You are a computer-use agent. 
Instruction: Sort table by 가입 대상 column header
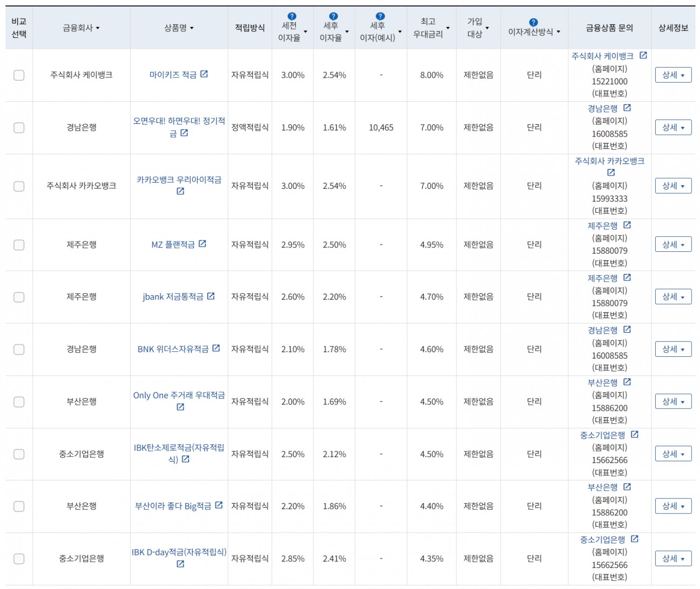tap(478, 28)
